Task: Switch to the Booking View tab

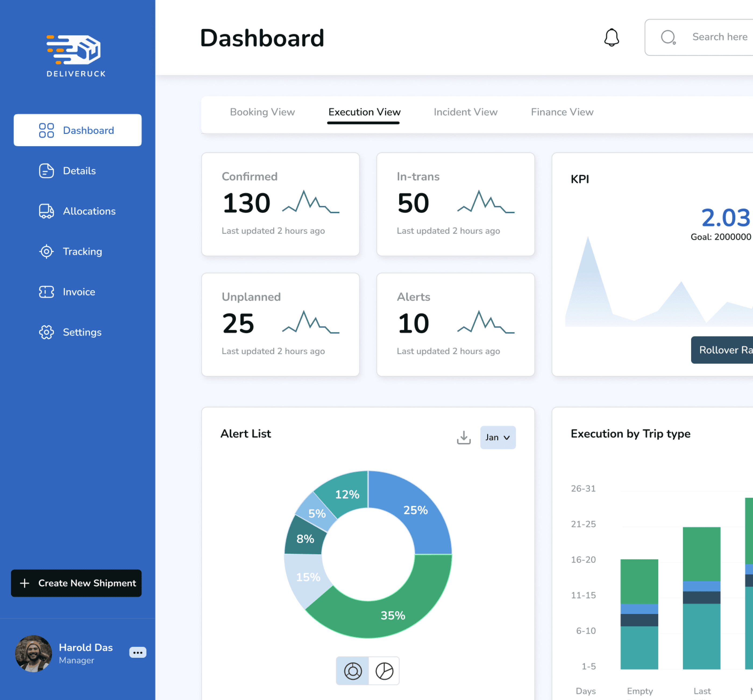Action: point(262,112)
